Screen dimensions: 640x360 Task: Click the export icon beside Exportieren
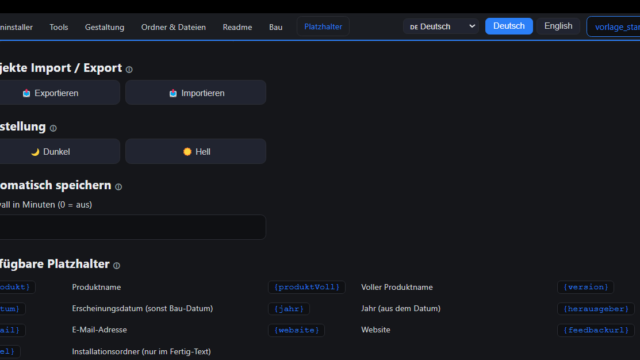tap(26, 93)
